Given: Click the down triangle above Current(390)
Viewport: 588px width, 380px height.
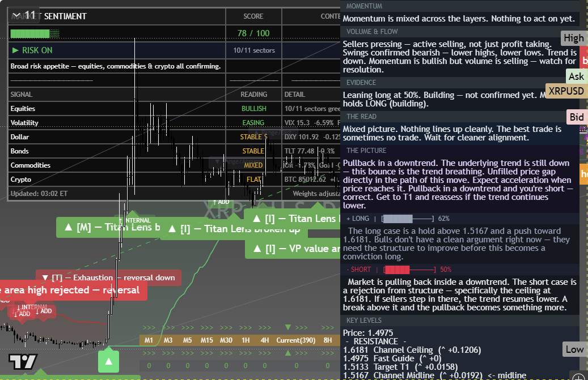Looking at the screenshot, I should 288,327.
